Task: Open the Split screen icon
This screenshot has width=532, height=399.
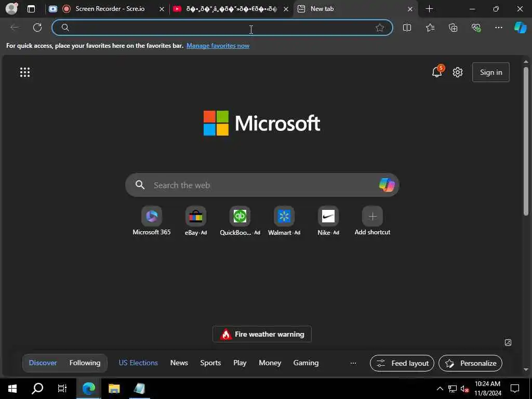Action: [x=407, y=28]
